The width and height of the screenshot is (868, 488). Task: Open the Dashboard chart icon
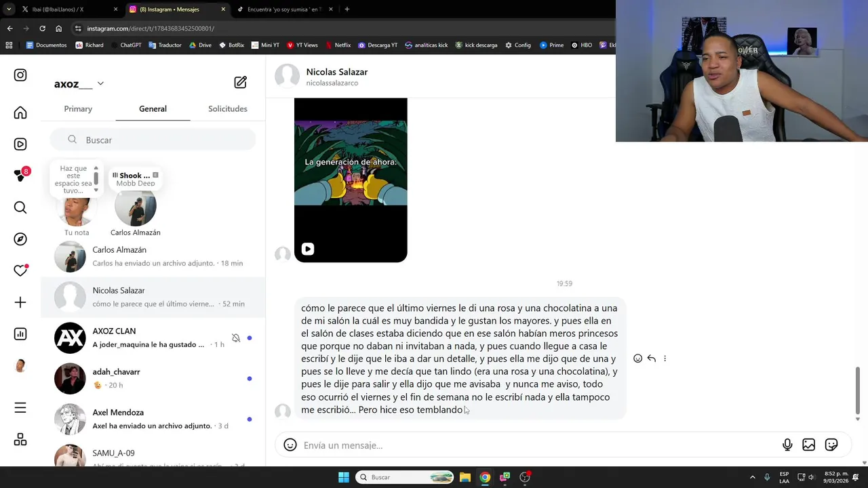pyautogui.click(x=20, y=334)
